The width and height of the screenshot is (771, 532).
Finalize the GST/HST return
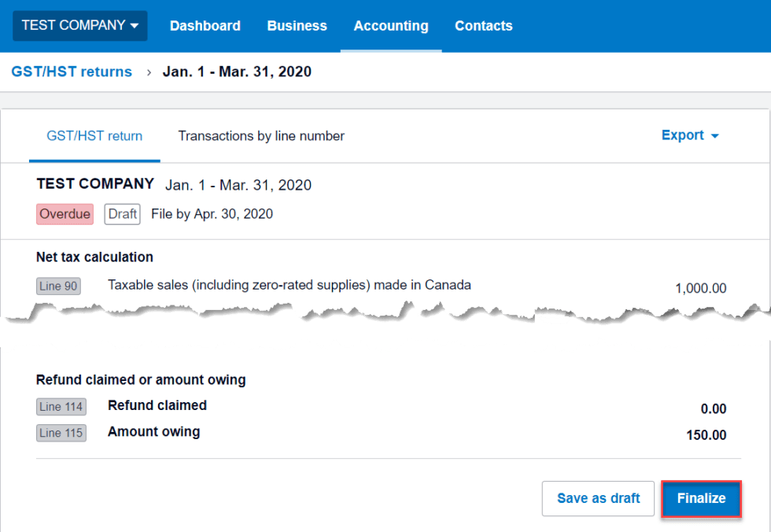701,498
